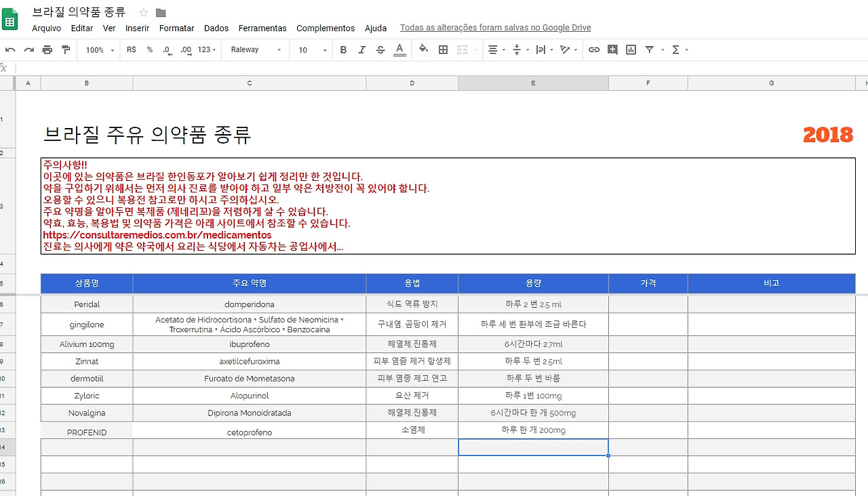Select column D header
This screenshot has height=496, width=868.
click(x=412, y=83)
